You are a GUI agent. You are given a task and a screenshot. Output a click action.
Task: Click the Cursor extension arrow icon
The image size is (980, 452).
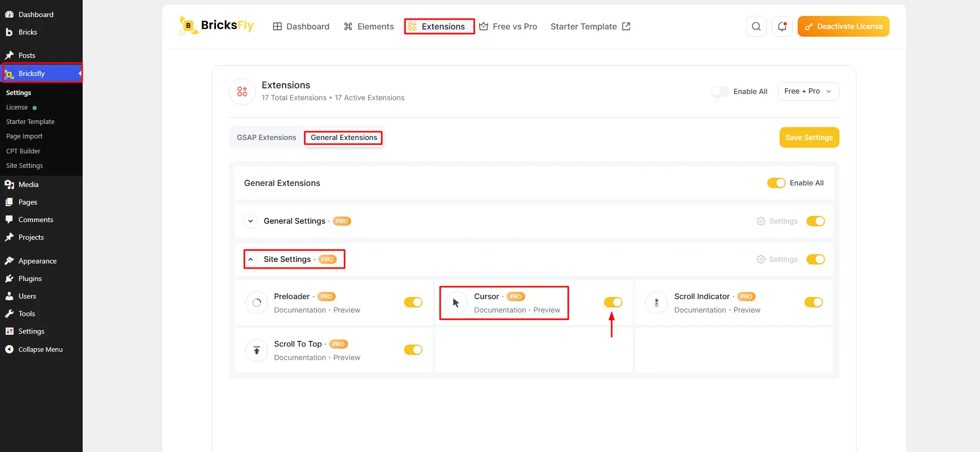tap(456, 303)
